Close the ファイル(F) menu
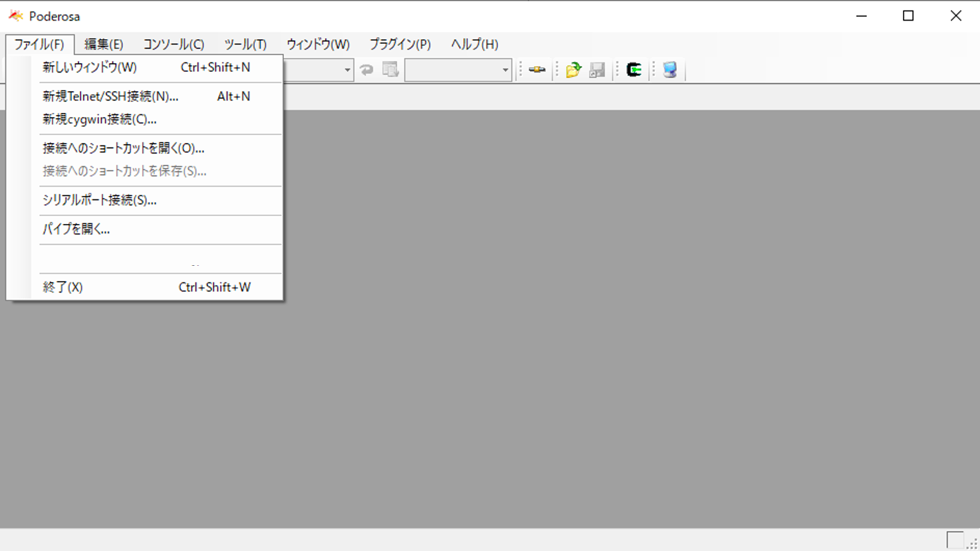Viewport: 980px width, 551px height. click(x=39, y=45)
